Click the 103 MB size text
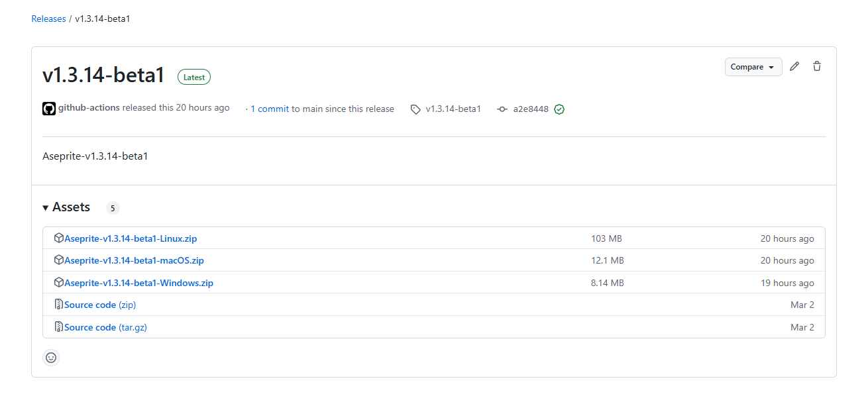 (606, 238)
